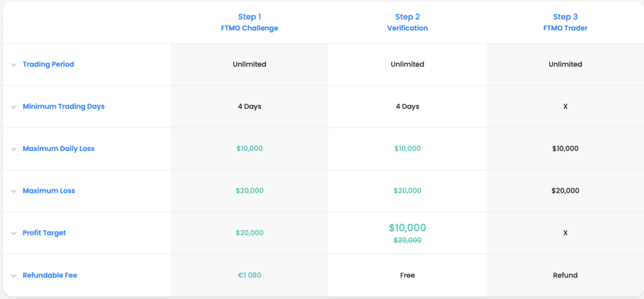Select the Step 1 FTMO Challenge header
This screenshot has width=644, height=299.
click(250, 23)
